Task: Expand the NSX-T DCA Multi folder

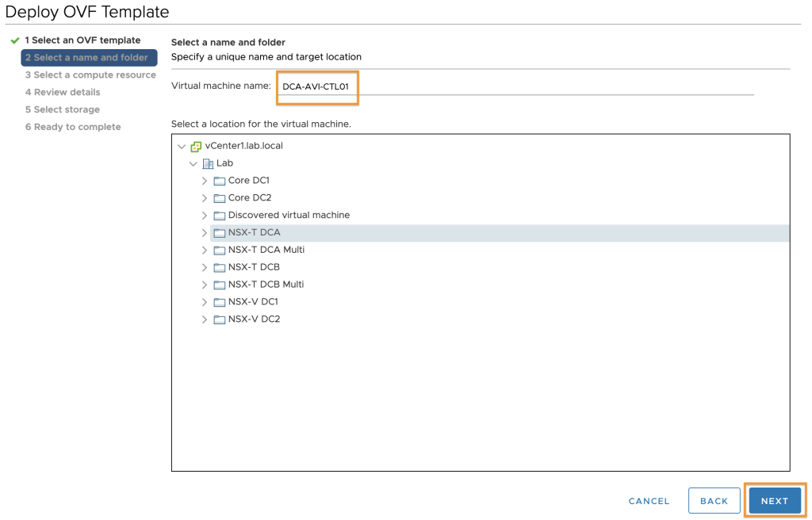Action: (204, 250)
